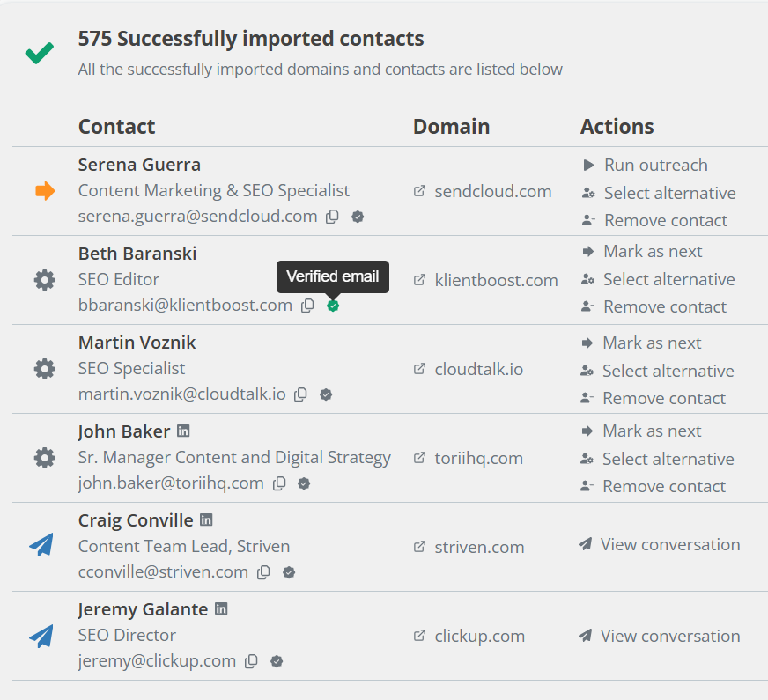View conversation with Jeremy Galante
The height and width of the screenshot is (700, 768).
tap(669, 636)
